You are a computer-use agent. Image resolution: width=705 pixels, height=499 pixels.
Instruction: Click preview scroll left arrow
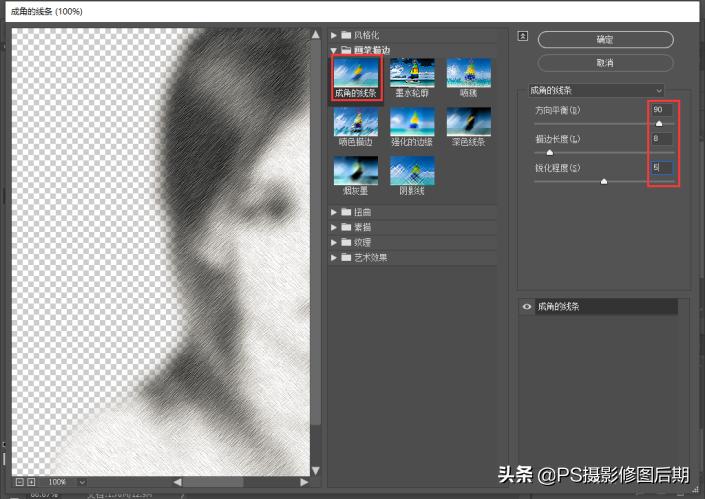178,482
